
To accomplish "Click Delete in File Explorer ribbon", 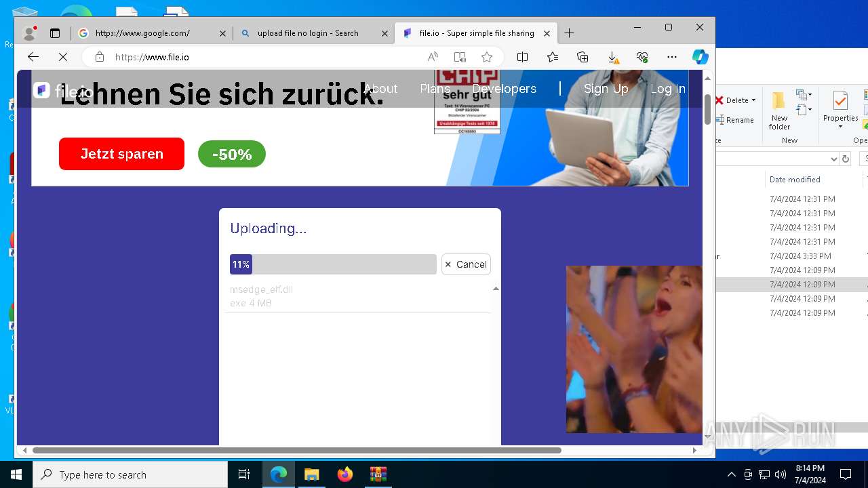I will (732, 100).
